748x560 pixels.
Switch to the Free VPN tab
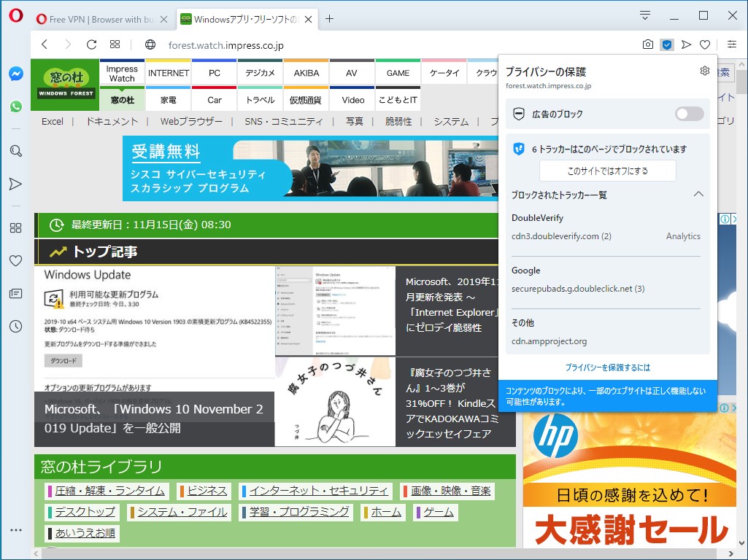99,20
